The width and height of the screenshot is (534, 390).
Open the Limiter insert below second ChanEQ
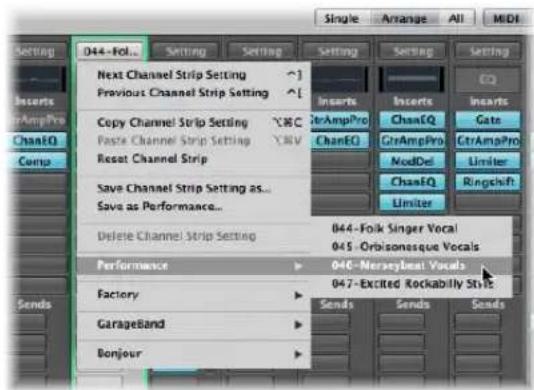coord(412,203)
